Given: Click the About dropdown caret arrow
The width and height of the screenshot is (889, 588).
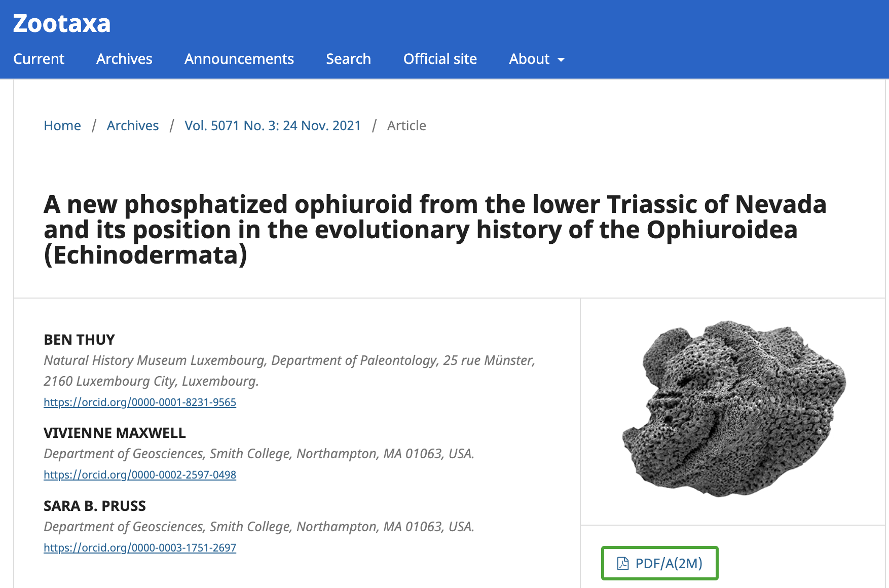Looking at the screenshot, I should click(x=561, y=60).
